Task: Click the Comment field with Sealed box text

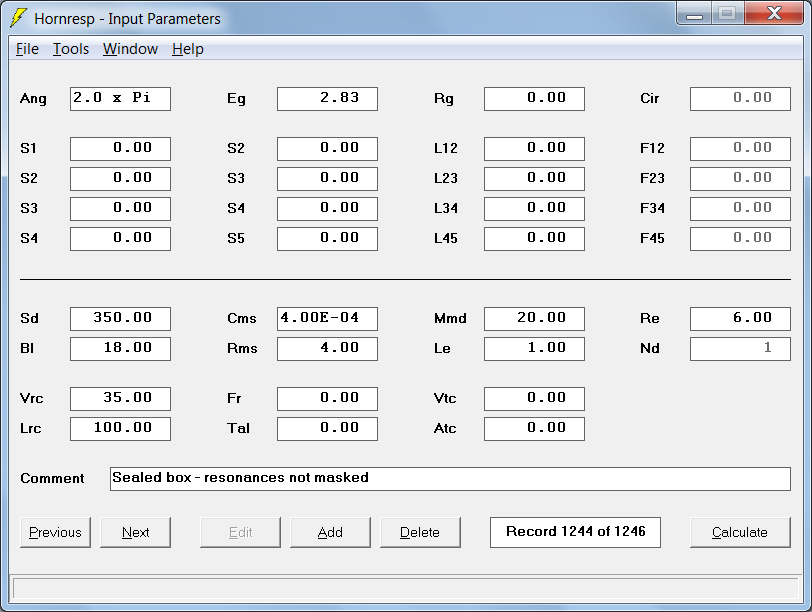Action: pos(450,478)
